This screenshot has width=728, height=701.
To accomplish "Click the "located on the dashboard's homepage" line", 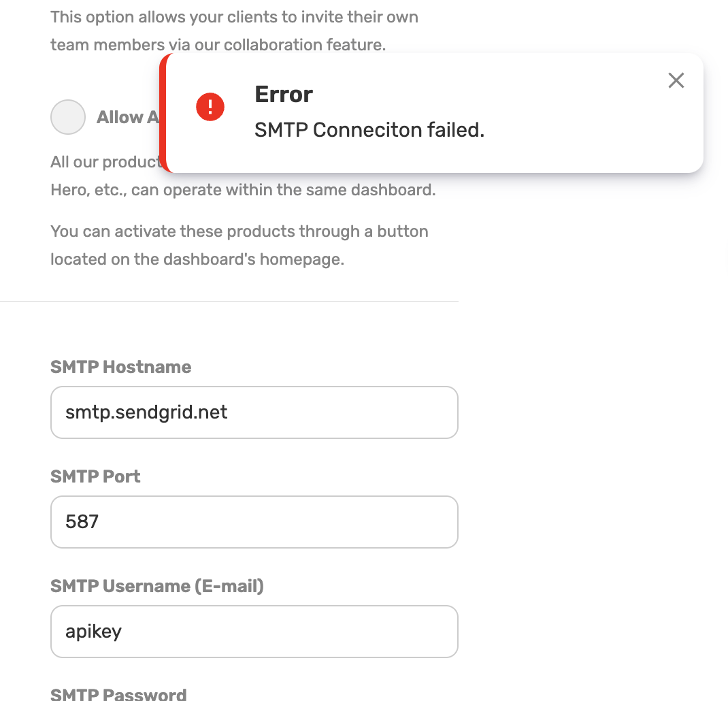I will [x=197, y=259].
